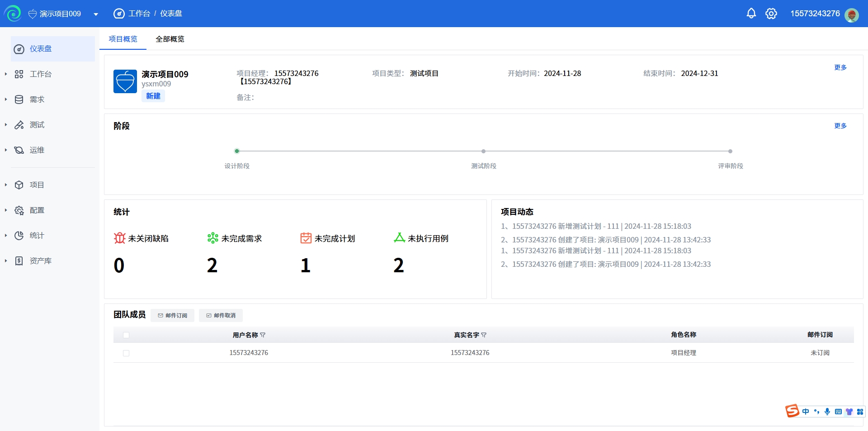Image resolution: width=868 pixels, height=431 pixels.
Task: Open the settings gear icon
Action: 771,14
